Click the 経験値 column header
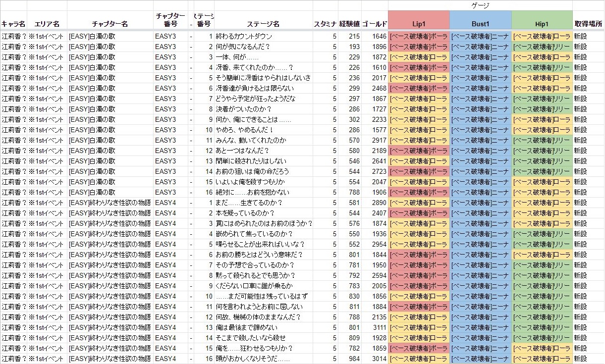The image size is (605, 364). 350,24
